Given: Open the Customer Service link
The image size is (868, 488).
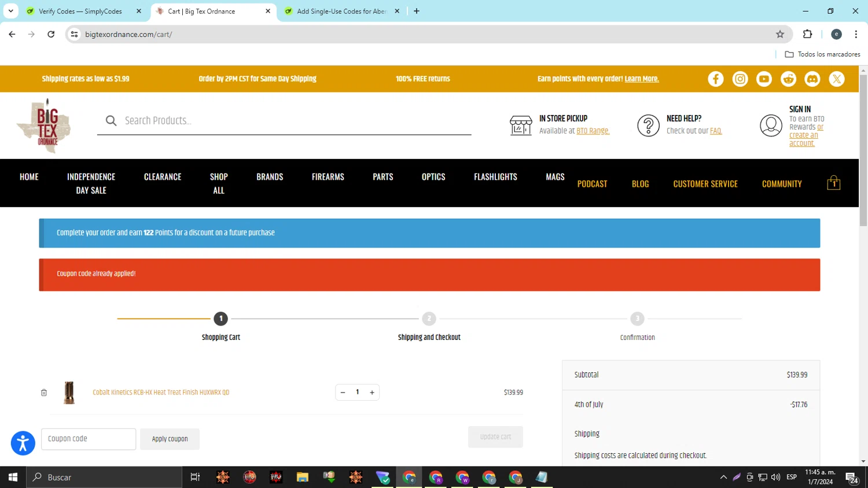Looking at the screenshot, I should click(705, 184).
